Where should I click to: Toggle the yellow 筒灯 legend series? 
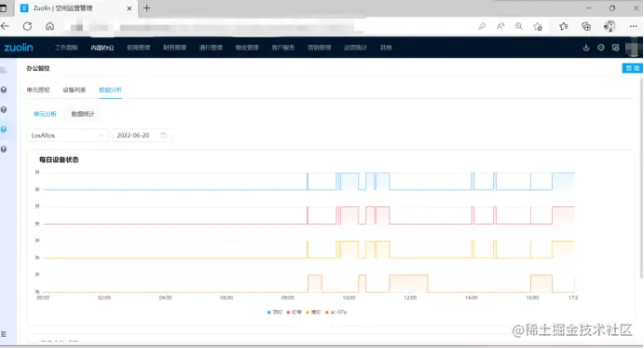click(313, 313)
